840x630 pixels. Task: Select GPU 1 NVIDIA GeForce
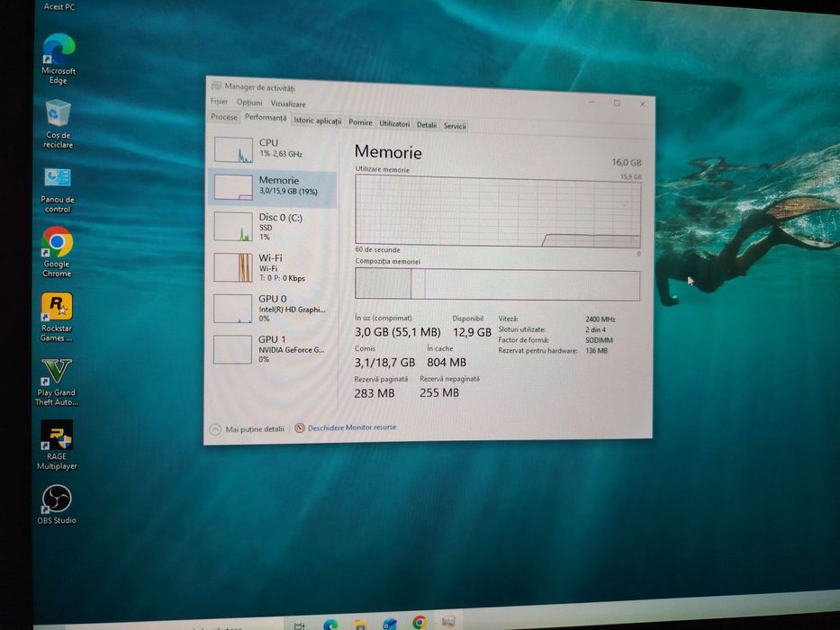pos(272,349)
